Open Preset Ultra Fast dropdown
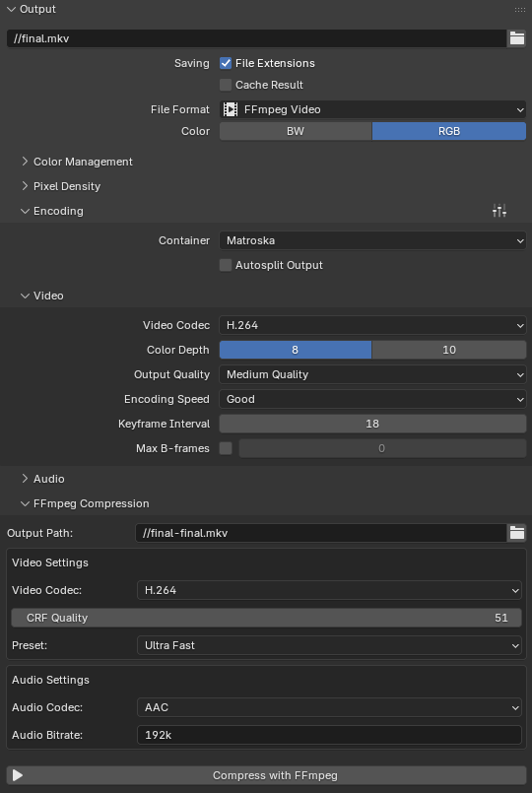The width and height of the screenshot is (532, 793). (329, 645)
